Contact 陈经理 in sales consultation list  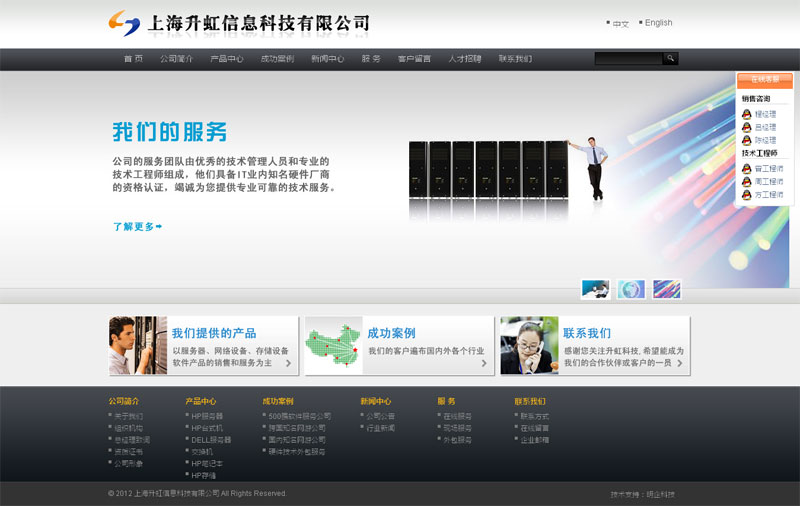click(x=765, y=140)
